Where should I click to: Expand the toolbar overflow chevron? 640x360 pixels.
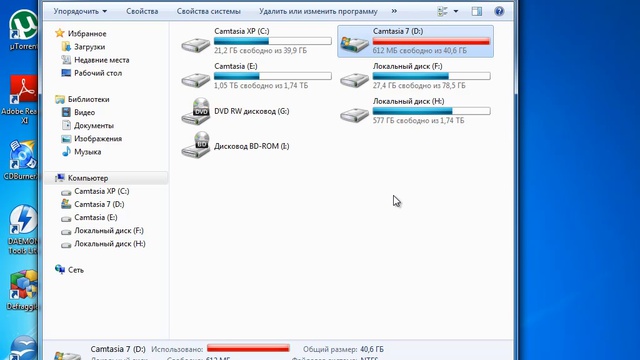point(394,11)
